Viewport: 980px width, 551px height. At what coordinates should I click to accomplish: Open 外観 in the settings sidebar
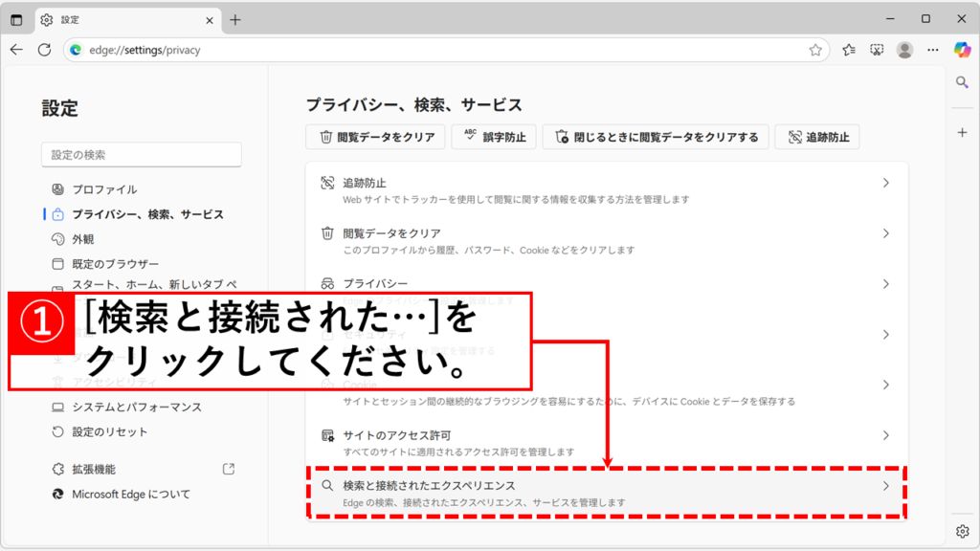click(83, 239)
